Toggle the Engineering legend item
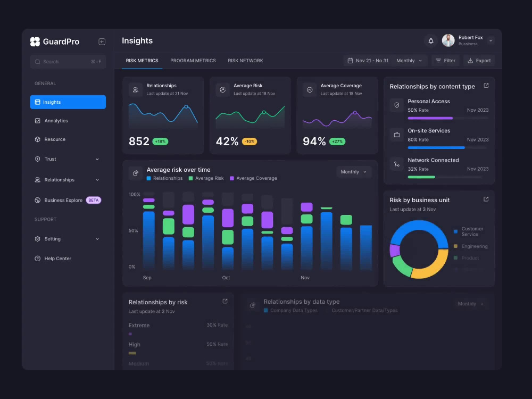The width and height of the screenshot is (532, 399). tap(471, 246)
